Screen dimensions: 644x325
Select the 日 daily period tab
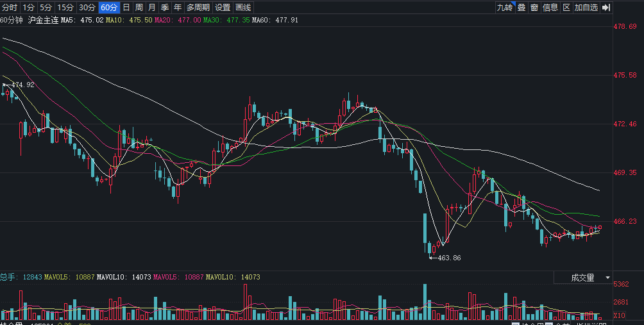point(126,8)
